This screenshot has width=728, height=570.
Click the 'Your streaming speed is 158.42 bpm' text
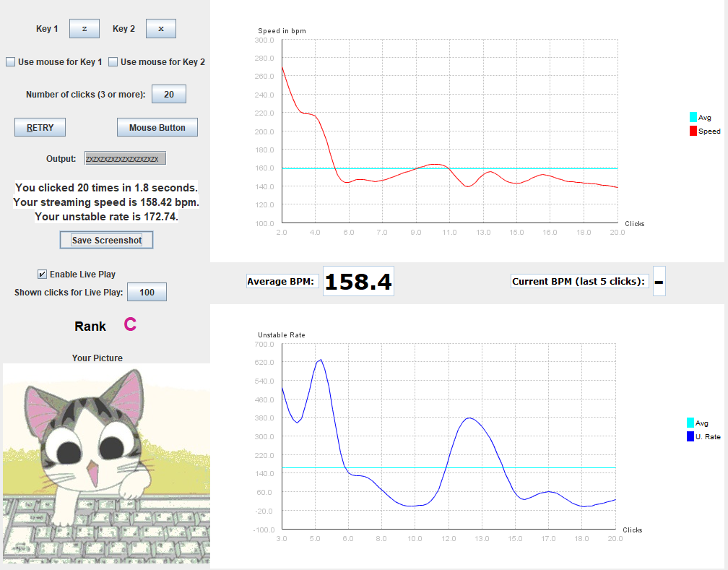(x=106, y=202)
